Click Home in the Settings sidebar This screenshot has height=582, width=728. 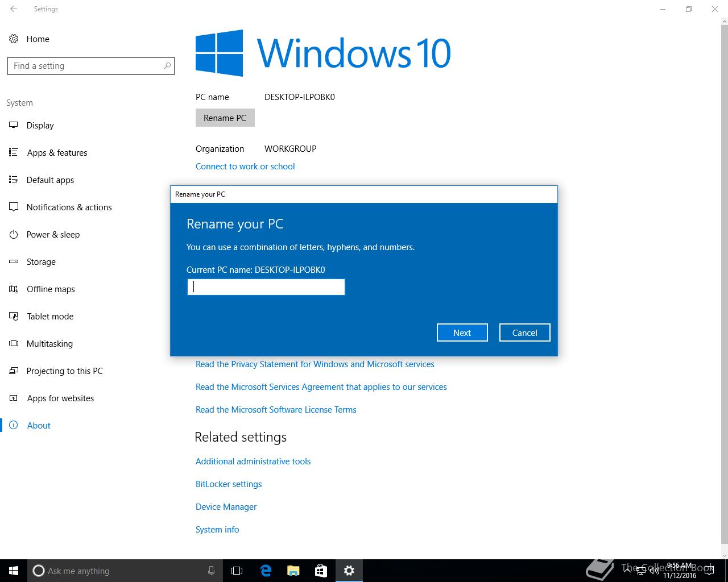click(38, 39)
